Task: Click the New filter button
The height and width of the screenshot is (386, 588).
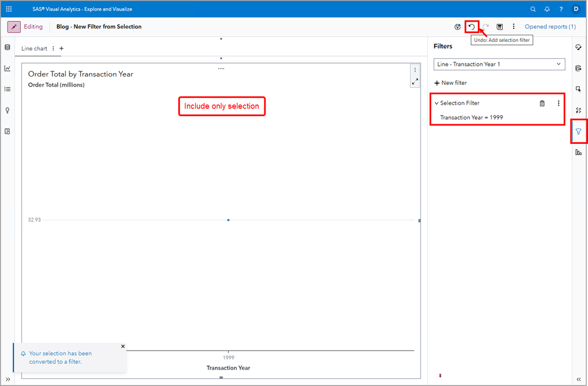Action: point(450,83)
